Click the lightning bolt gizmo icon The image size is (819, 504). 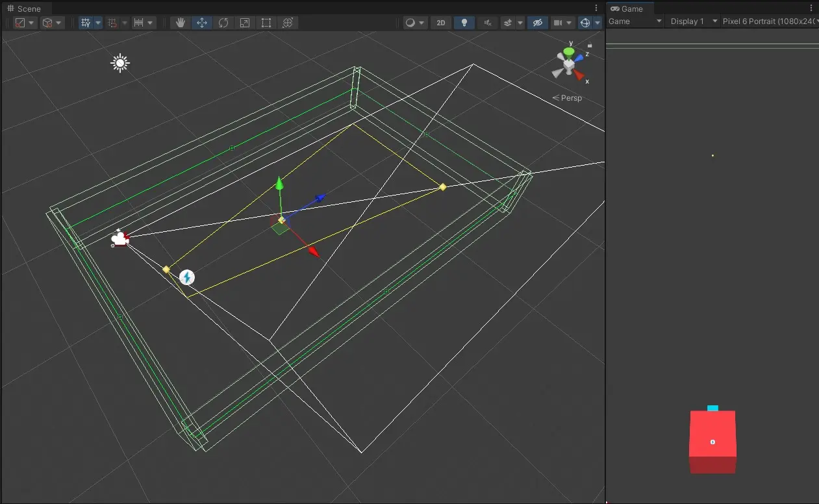(187, 278)
